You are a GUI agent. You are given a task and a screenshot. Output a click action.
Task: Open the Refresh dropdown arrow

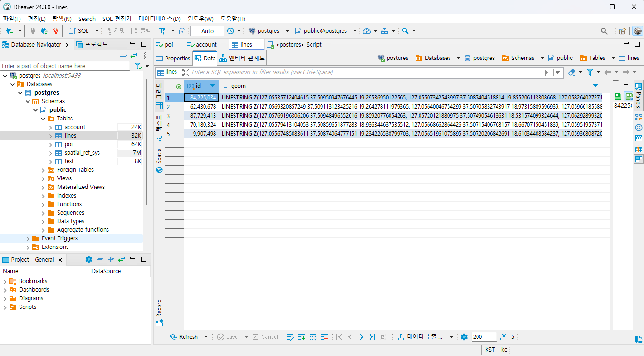coord(206,337)
